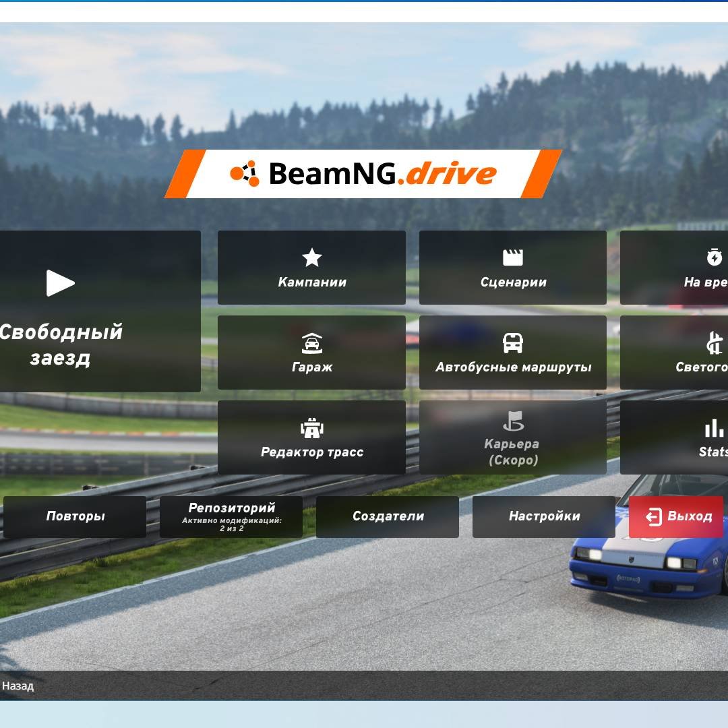Open Создатели credits button
The height and width of the screenshot is (728, 728).
(388, 516)
